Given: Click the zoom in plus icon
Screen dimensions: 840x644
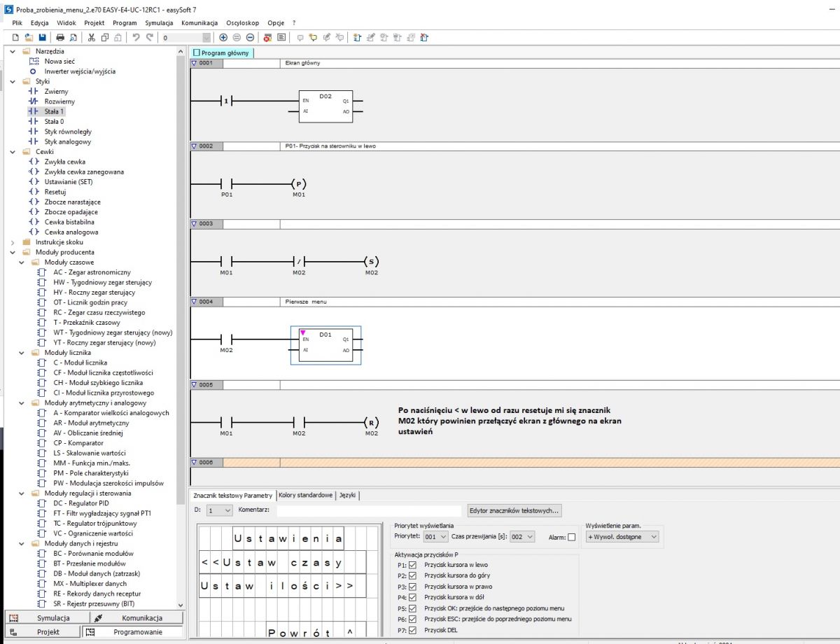Looking at the screenshot, I should coord(223,37).
